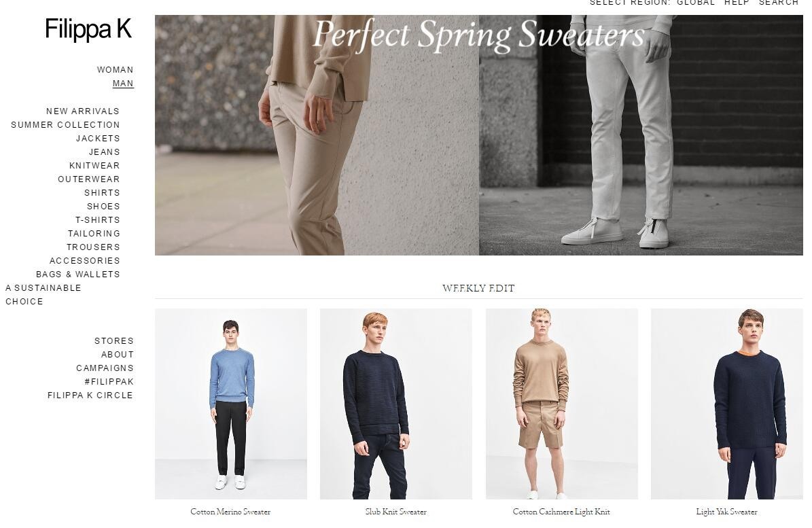The image size is (812, 528).
Task: Click the Light Yak Sweater title
Action: [x=726, y=512]
